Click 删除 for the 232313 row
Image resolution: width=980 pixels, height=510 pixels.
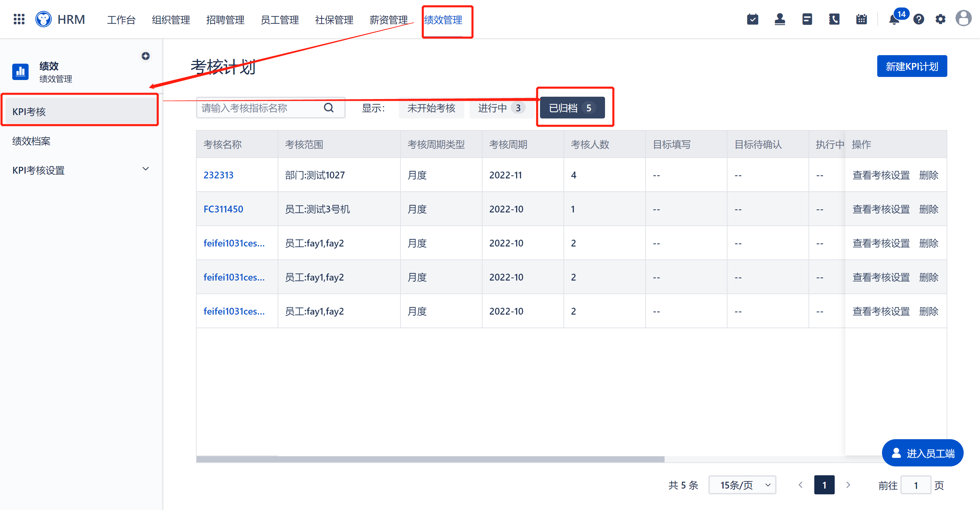(928, 175)
